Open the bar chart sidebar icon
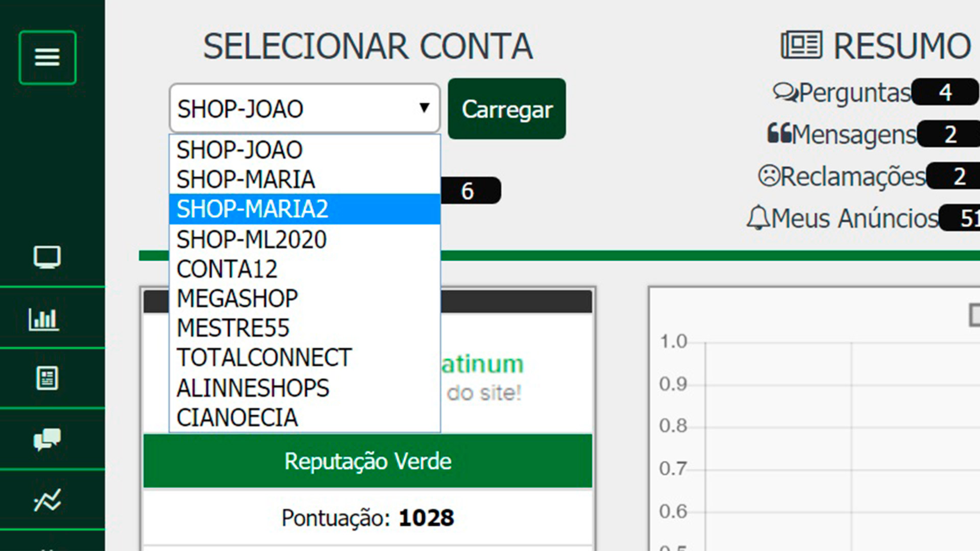 coord(44,319)
